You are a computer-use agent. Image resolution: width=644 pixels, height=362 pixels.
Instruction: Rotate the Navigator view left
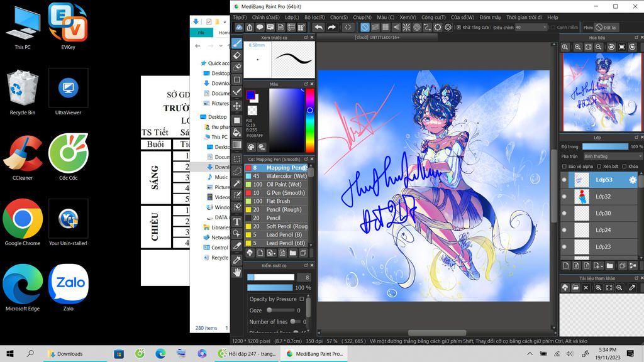pos(611,47)
